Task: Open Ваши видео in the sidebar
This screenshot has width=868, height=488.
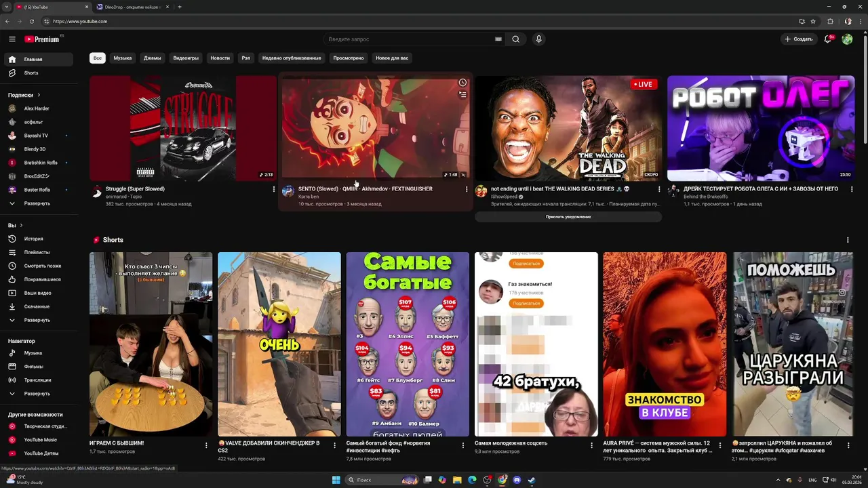Action: 38,293
